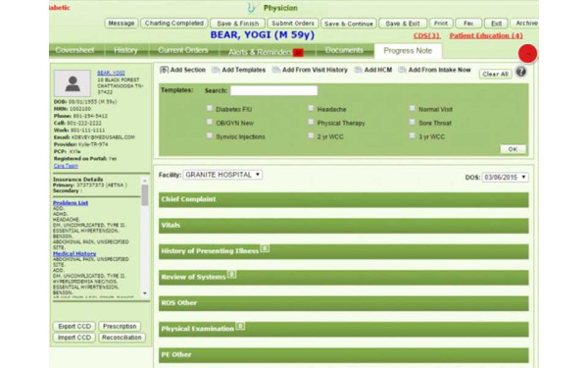Click the Charting Completed button
Viewport: 588px width, 368px height.
pos(174,24)
